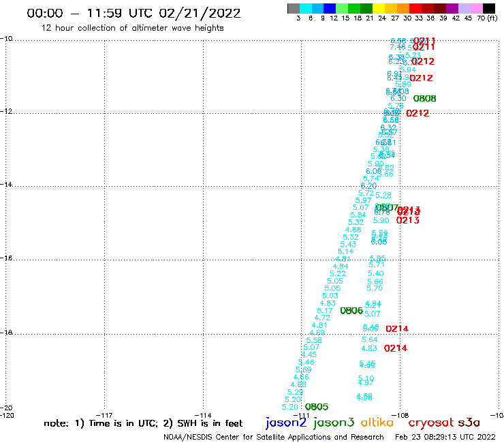The width and height of the screenshot is (504, 443).
Task: Click the wave height value '4.45'
Action: tap(309, 354)
